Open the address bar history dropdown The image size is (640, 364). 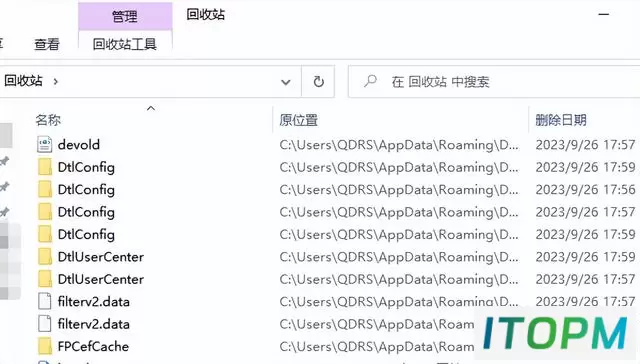286,82
